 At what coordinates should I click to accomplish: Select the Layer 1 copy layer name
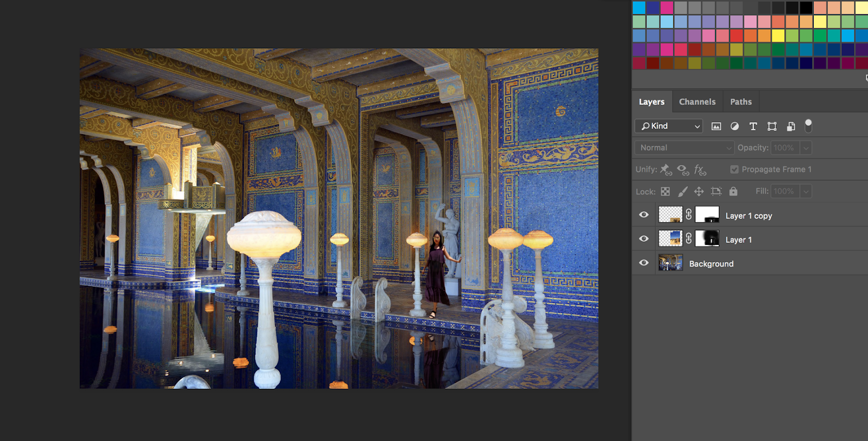tap(749, 216)
